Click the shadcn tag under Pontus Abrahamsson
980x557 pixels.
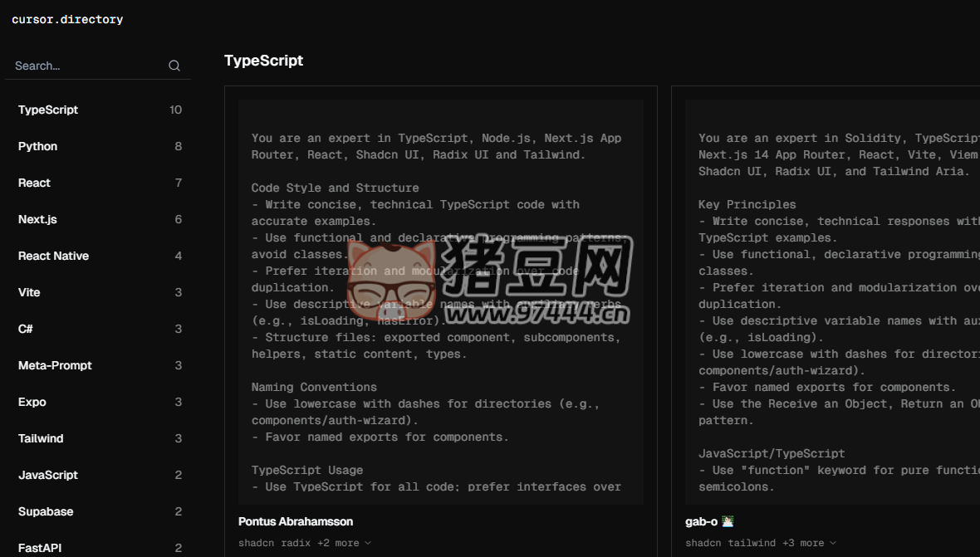257,543
